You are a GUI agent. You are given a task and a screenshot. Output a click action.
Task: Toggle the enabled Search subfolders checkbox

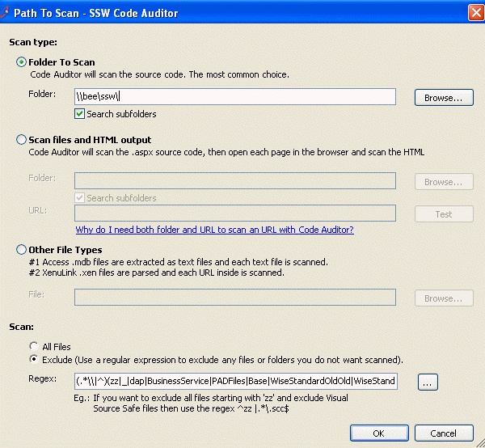(80, 114)
